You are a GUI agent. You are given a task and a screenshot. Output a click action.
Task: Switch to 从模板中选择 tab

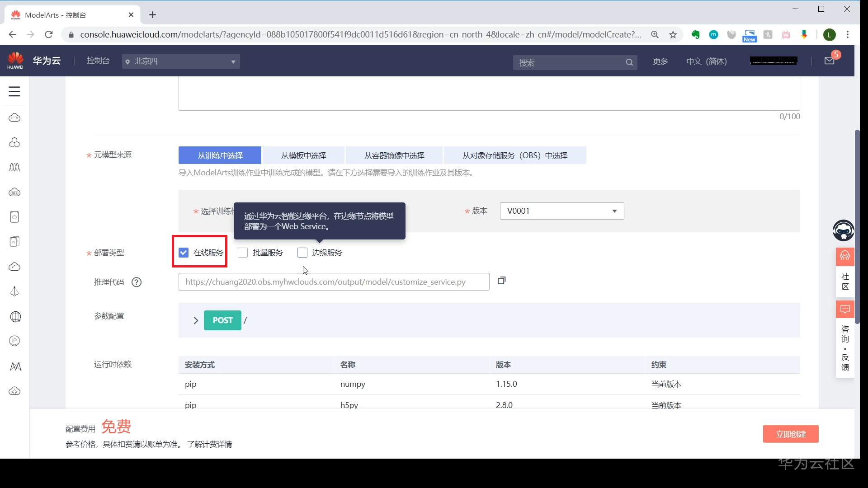303,155
